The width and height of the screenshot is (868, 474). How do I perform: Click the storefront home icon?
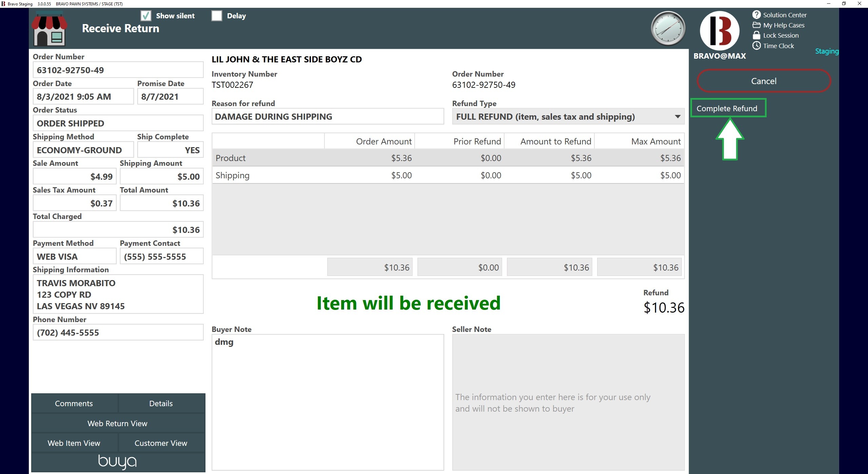click(x=50, y=29)
